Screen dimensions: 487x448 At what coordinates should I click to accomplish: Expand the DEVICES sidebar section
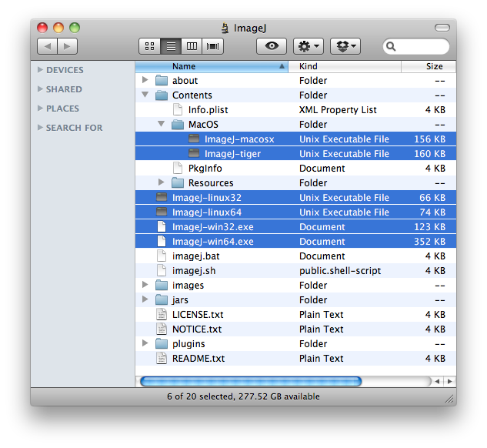click(40, 70)
